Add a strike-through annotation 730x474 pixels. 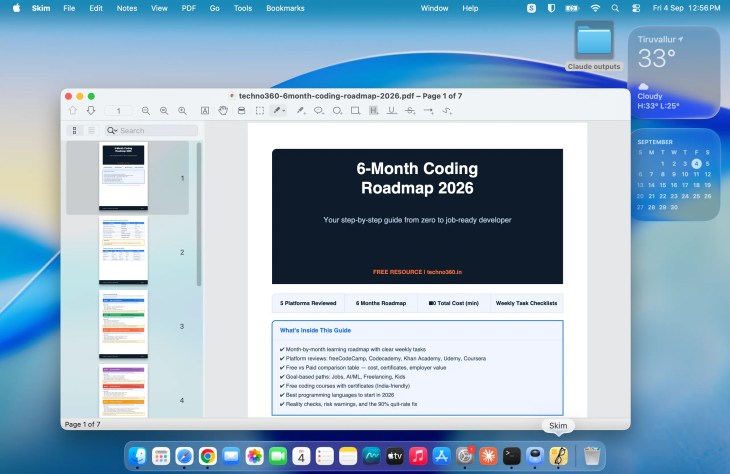tap(410, 111)
